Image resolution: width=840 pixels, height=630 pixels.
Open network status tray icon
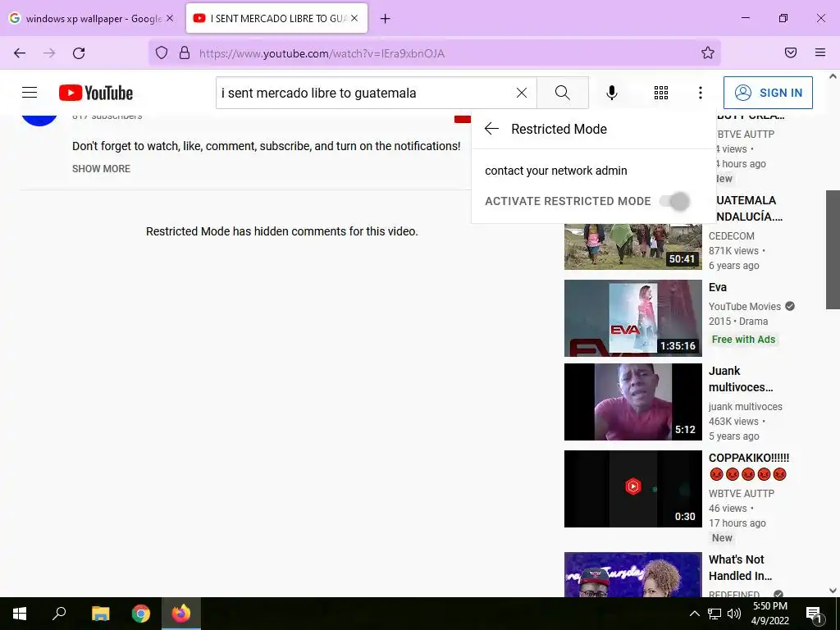pos(714,614)
